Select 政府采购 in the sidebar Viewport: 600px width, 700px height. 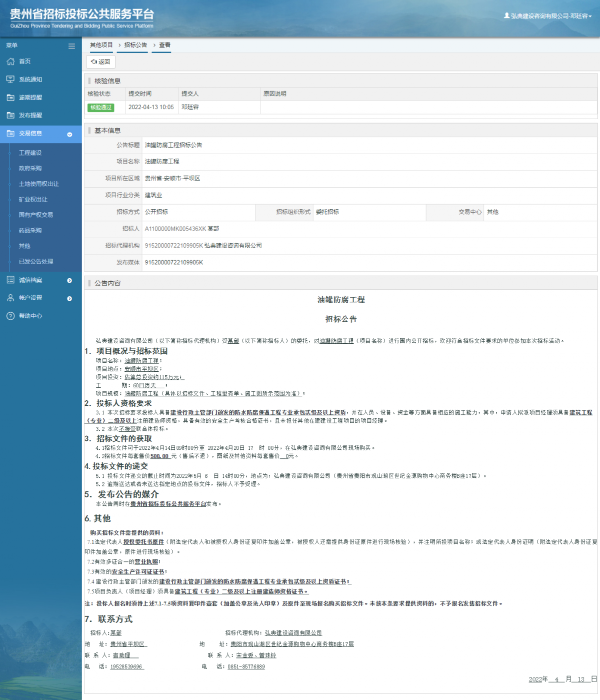pos(30,168)
